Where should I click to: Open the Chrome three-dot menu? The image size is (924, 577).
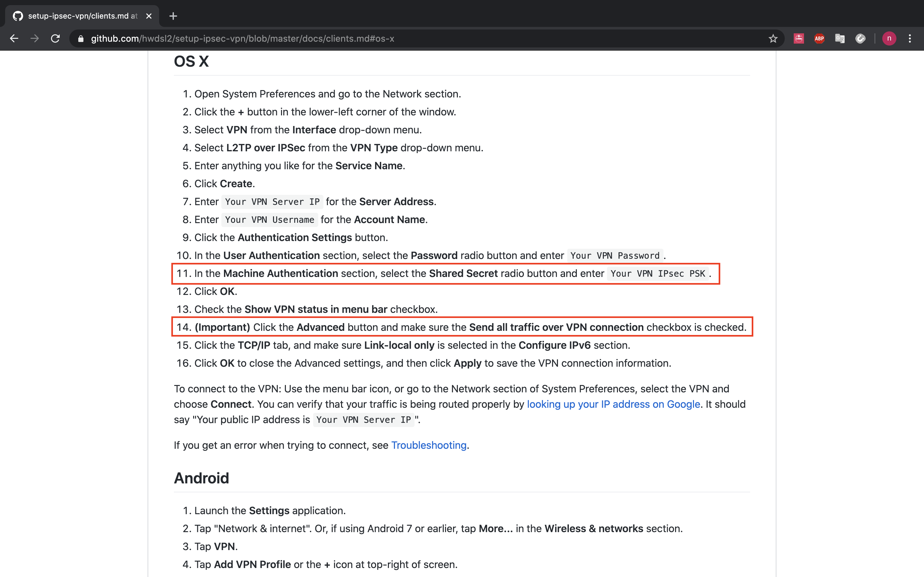[x=910, y=38]
